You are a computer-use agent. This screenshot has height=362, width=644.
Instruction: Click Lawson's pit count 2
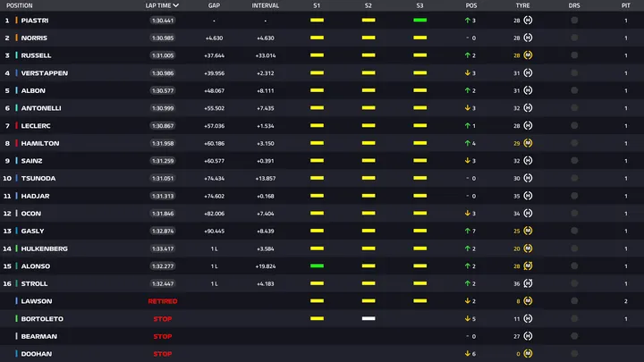coord(625,301)
